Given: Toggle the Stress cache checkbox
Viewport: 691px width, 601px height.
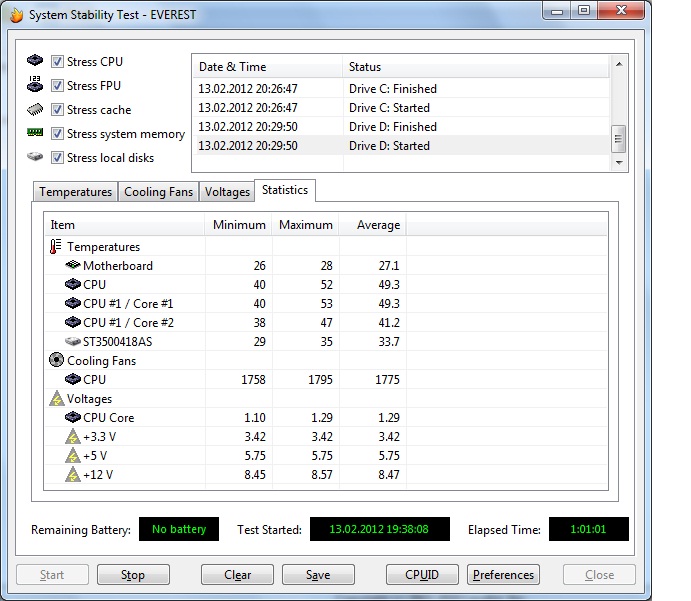Looking at the screenshot, I should [x=58, y=110].
